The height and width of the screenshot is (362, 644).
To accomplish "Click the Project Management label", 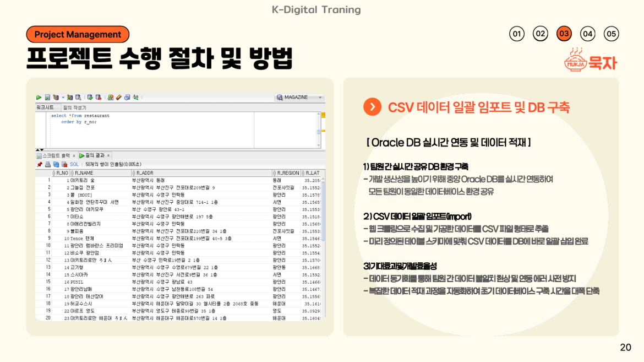I will tap(78, 35).
